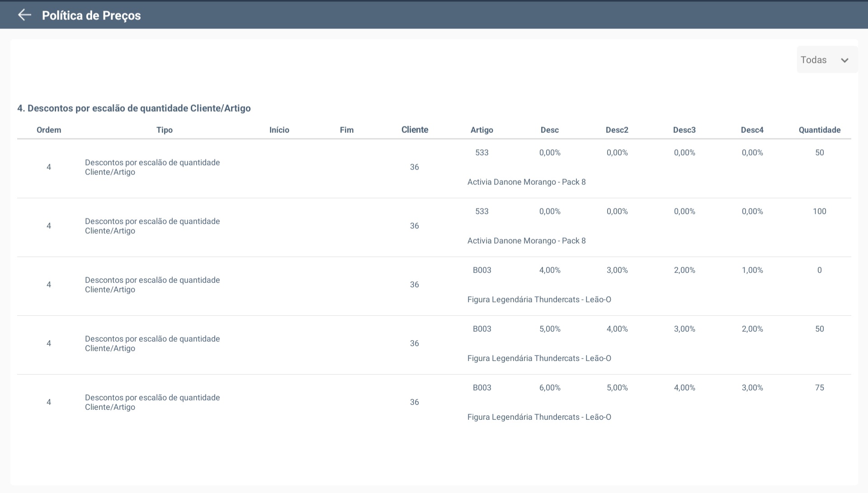
Task: Click the Cliente column header
Action: click(x=415, y=130)
